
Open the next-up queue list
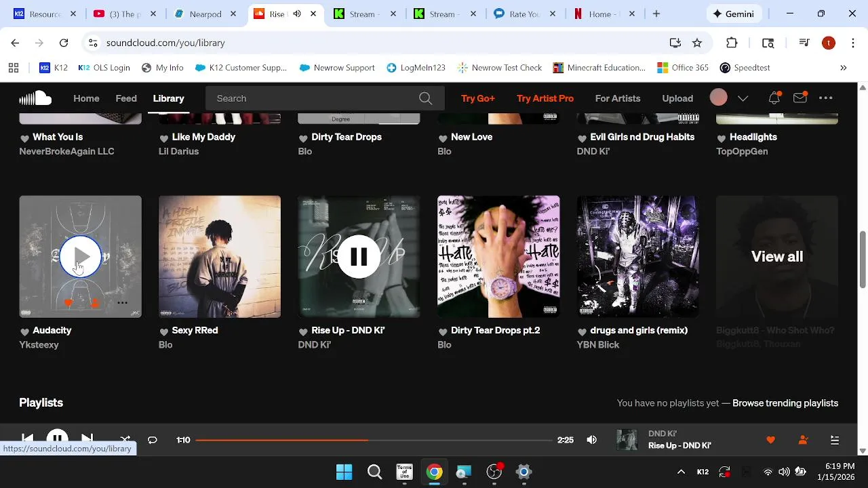click(835, 440)
